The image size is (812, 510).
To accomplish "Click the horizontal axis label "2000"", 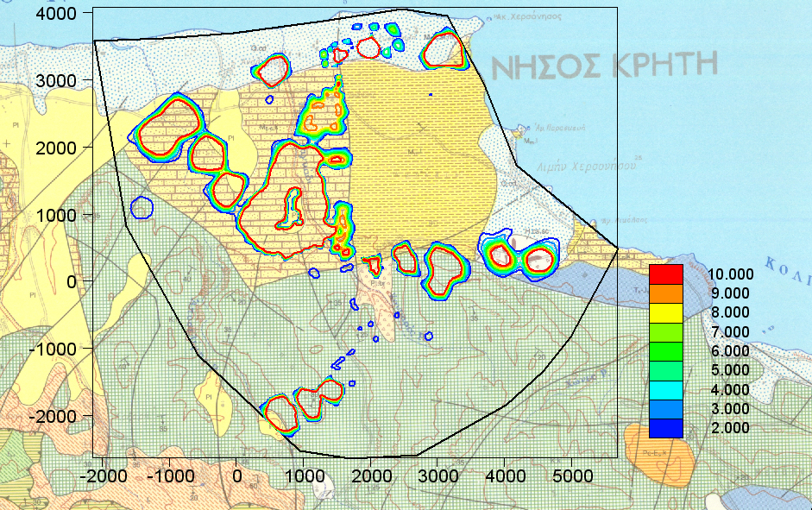I will click(371, 475).
